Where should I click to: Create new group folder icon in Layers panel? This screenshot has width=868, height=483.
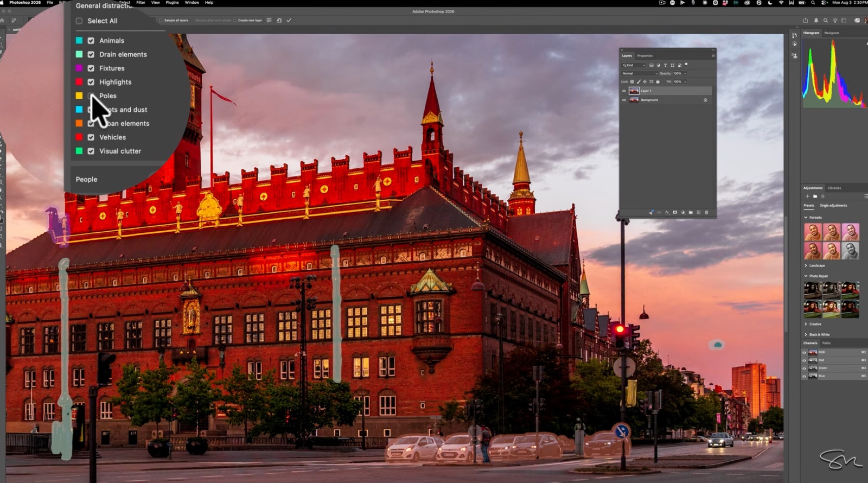(691, 212)
